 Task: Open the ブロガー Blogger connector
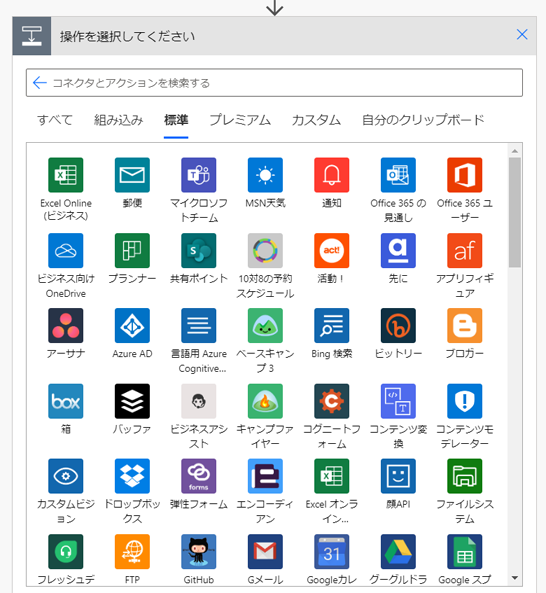[x=465, y=326]
